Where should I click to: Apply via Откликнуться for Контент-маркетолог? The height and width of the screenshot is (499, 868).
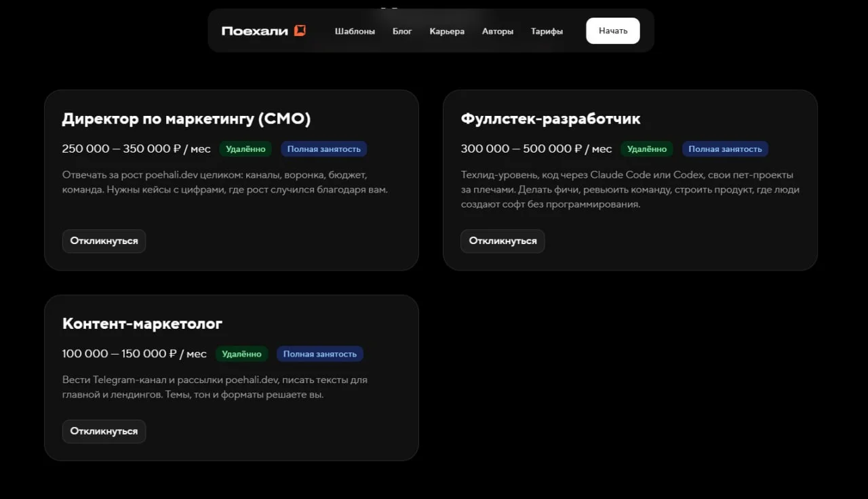(104, 431)
